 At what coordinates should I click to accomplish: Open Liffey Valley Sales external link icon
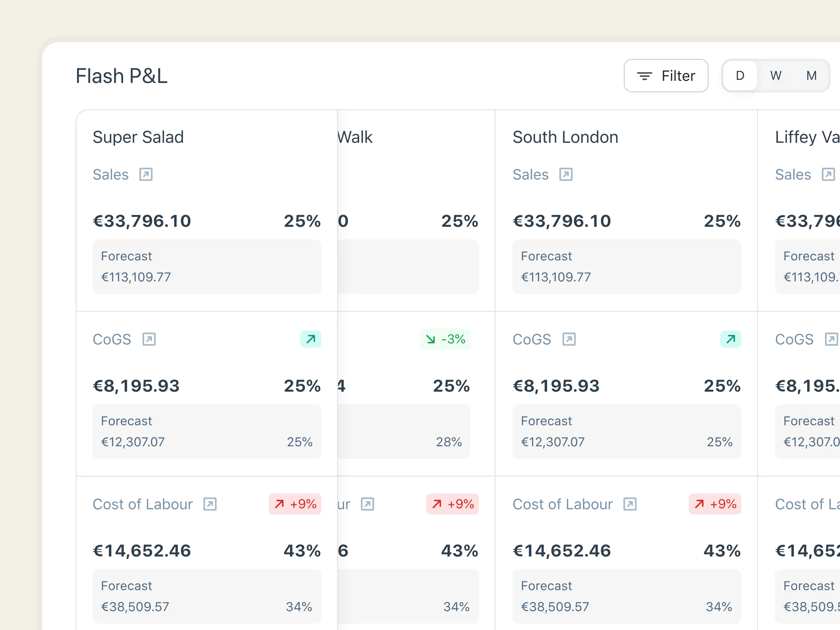828,175
